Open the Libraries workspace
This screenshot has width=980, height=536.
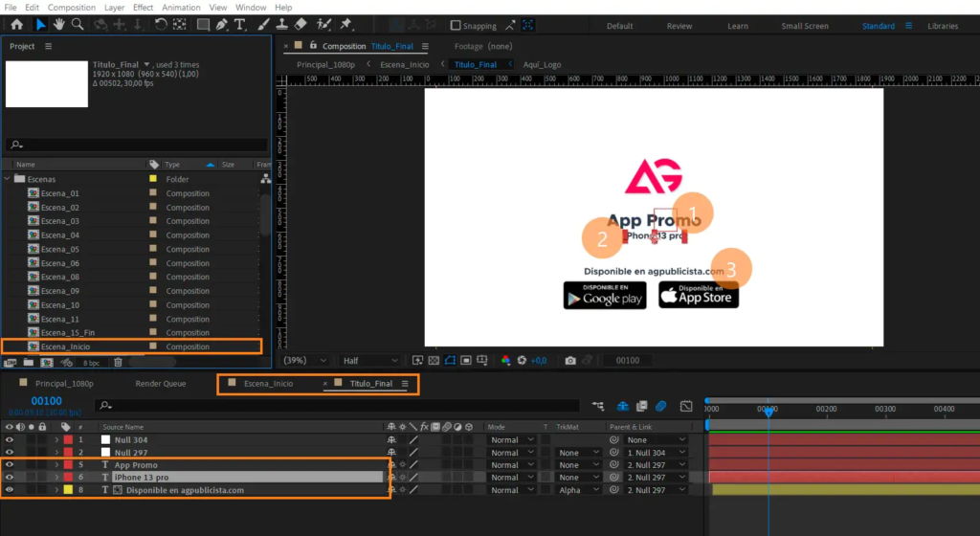click(943, 26)
